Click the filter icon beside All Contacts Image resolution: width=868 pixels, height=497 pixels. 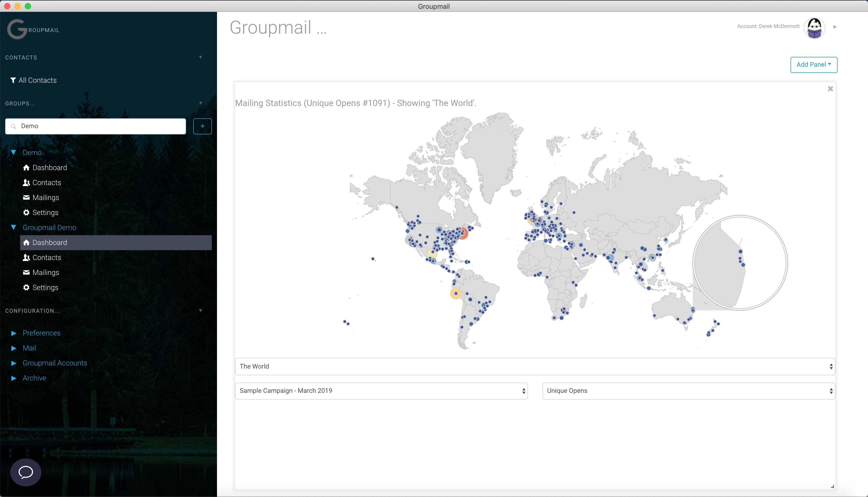(x=13, y=80)
